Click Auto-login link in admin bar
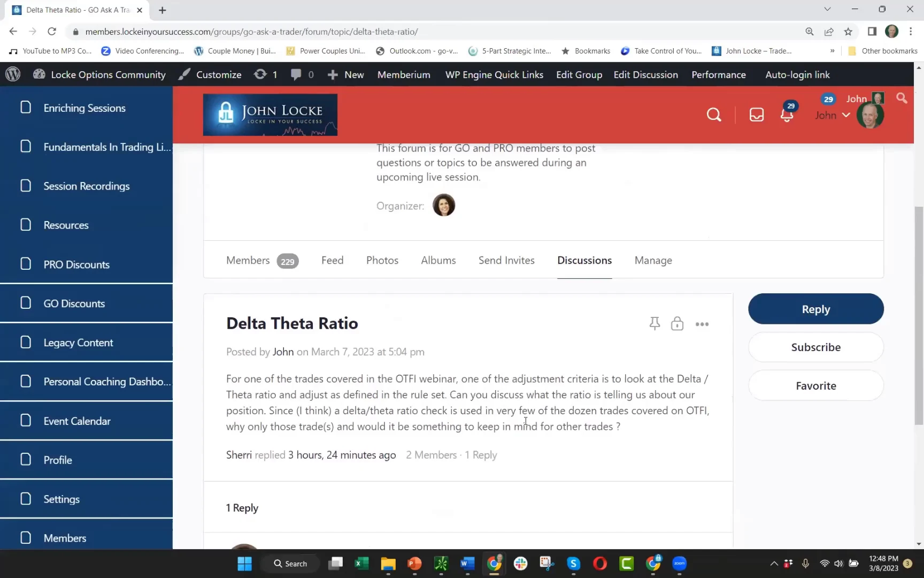 pos(797,74)
